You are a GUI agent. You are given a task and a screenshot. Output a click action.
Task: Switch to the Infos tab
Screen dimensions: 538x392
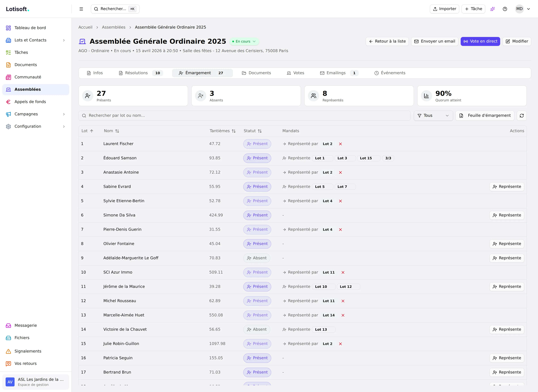[95, 73]
